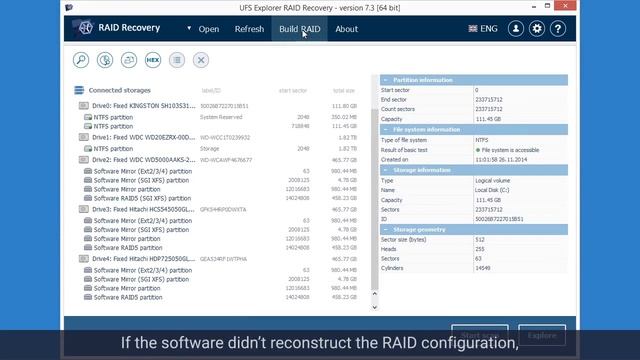Click the storage list vertical scrollbar thumb
Image resolution: width=640 pixels, height=360 pixels.
click(x=375, y=198)
